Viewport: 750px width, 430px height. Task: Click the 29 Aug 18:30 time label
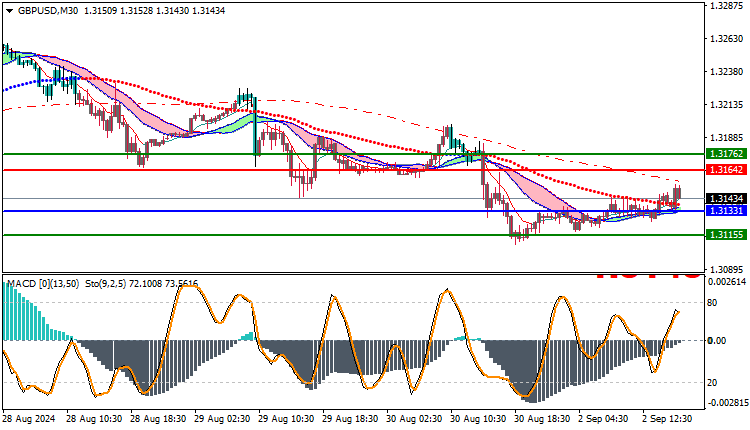click(x=350, y=419)
